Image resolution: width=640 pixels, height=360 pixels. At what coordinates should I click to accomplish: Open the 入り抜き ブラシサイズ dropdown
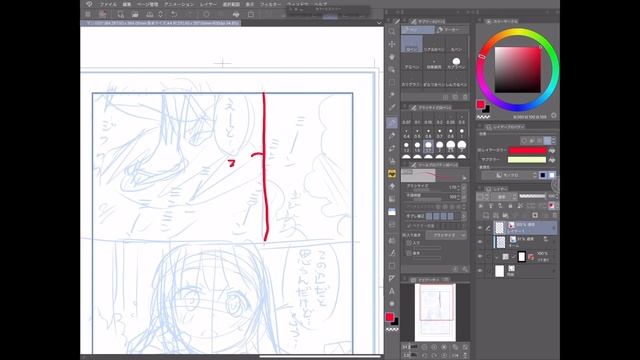tap(446, 236)
